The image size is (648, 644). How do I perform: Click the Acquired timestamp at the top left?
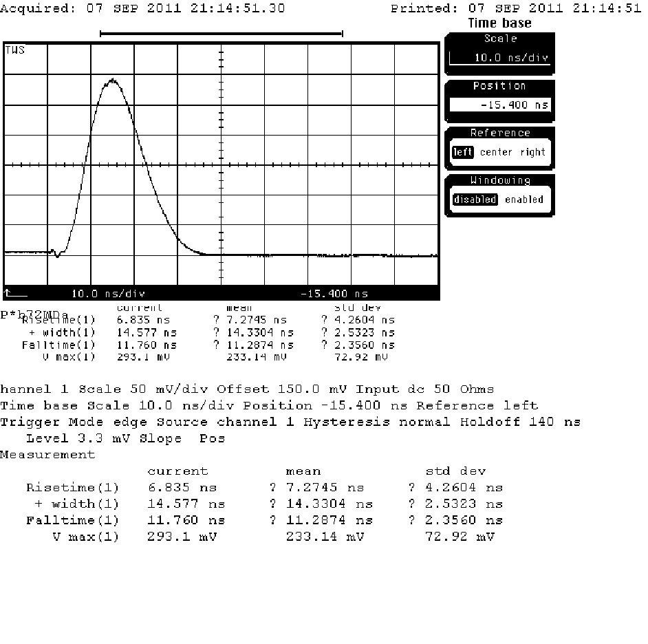tap(142, 9)
